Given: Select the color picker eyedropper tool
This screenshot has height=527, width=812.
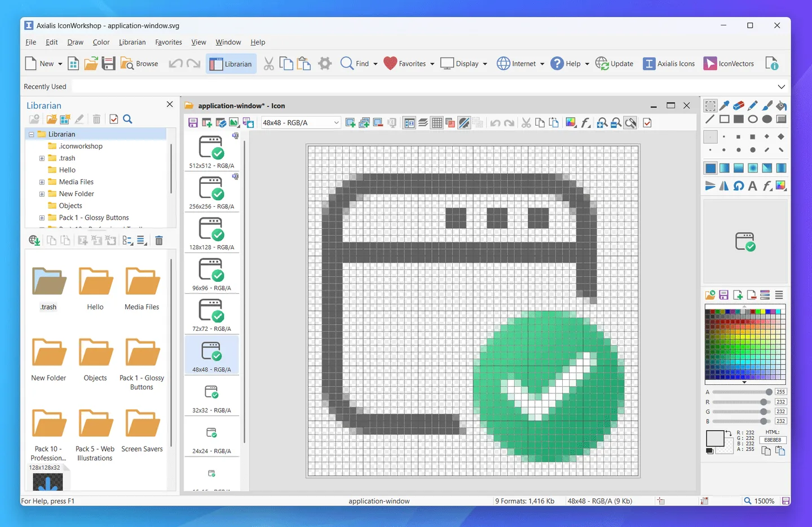Looking at the screenshot, I should (724, 105).
